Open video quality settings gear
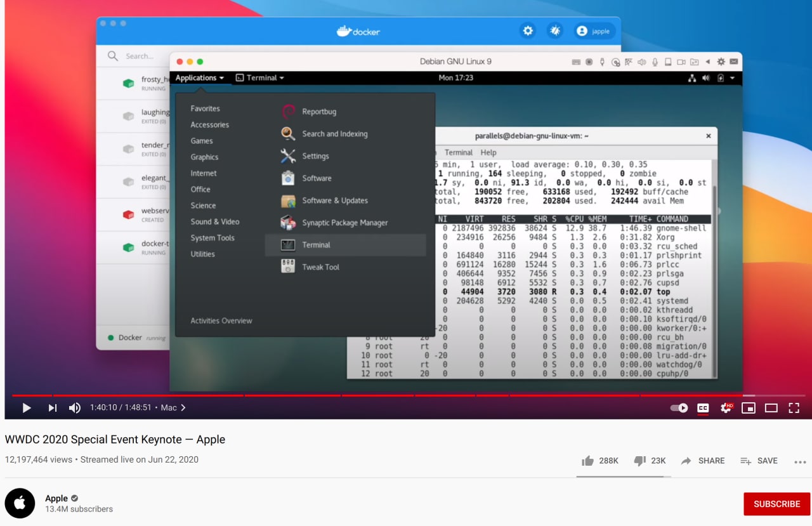The width and height of the screenshot is (812, 526). (726, 408)
